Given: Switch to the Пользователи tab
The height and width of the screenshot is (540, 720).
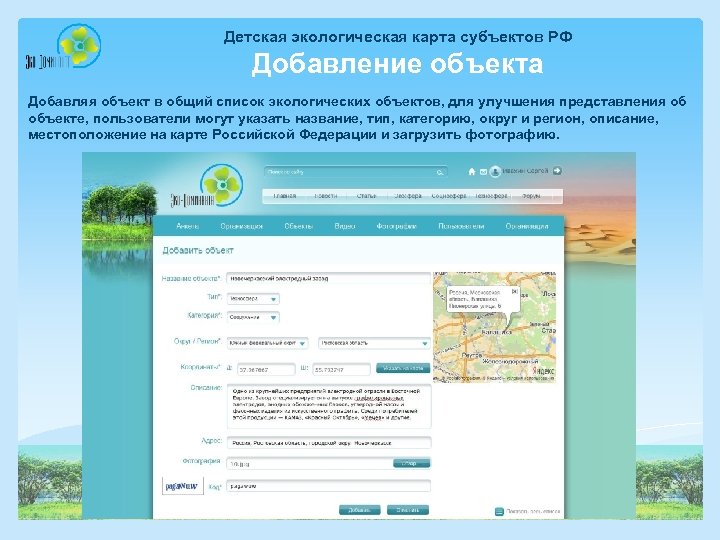Looking at the screenshot, I should click(461, 226).
